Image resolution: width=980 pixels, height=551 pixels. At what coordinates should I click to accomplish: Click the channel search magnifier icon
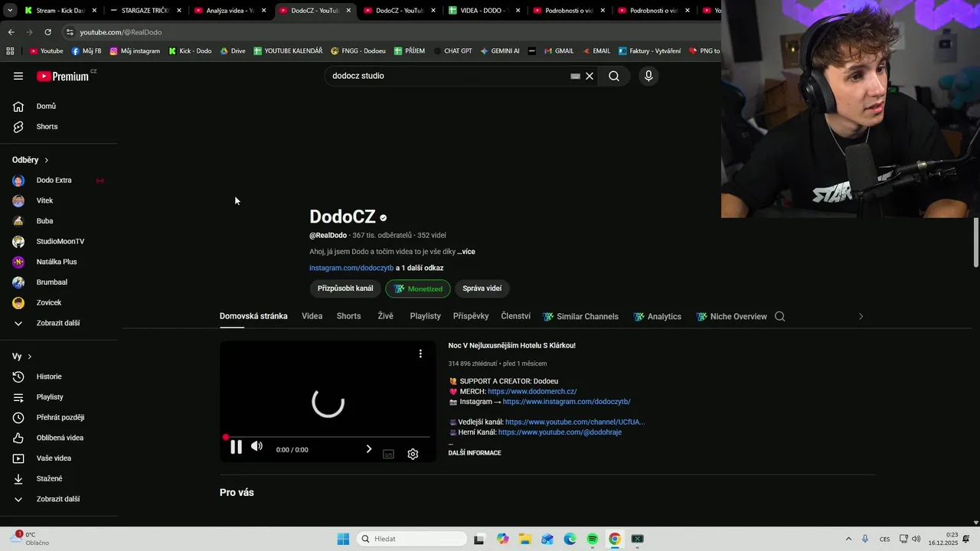coord(779,316)
